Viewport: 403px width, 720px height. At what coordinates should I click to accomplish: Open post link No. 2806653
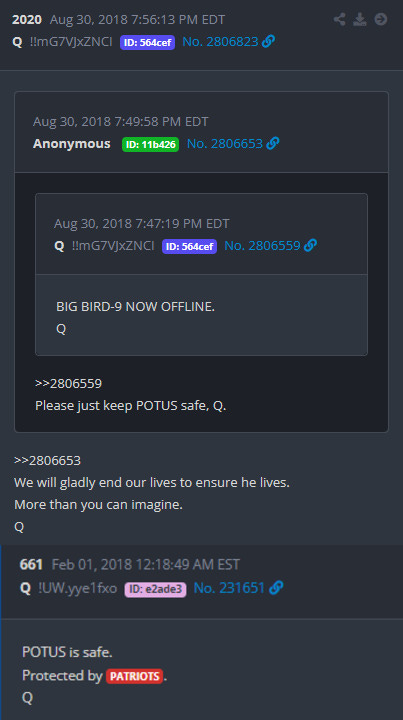225,144
